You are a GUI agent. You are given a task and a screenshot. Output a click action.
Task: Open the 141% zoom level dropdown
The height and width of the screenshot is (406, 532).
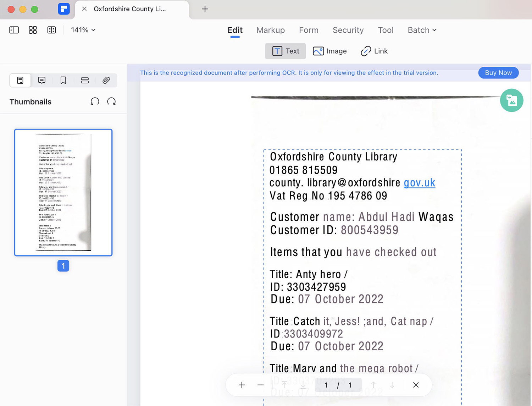[83, 30]
